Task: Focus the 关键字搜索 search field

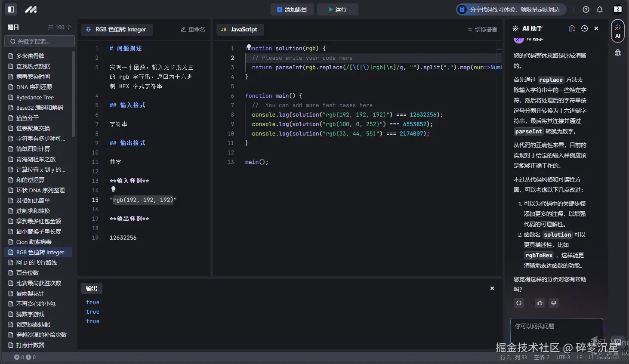Action: point(40,41)
